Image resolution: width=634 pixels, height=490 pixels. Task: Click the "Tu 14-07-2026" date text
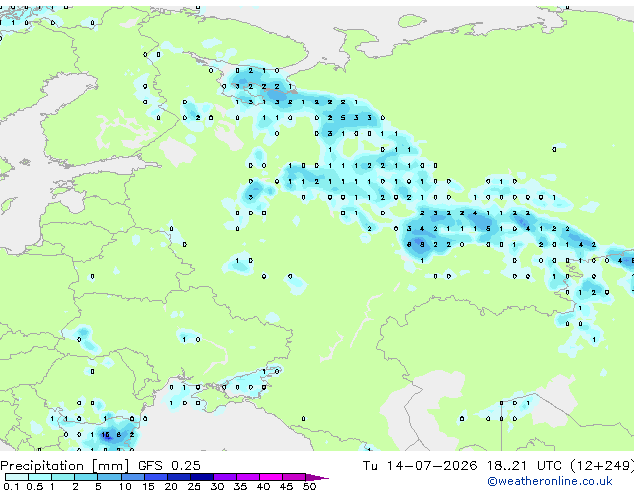420,466
